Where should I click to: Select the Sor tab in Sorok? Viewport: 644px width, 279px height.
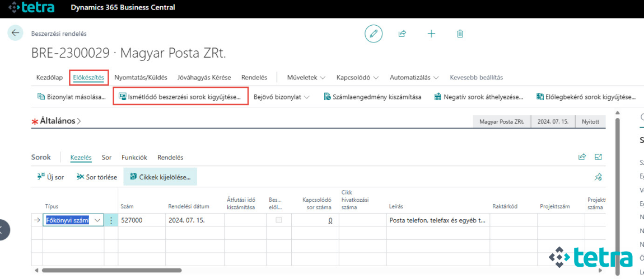[106, 157]
